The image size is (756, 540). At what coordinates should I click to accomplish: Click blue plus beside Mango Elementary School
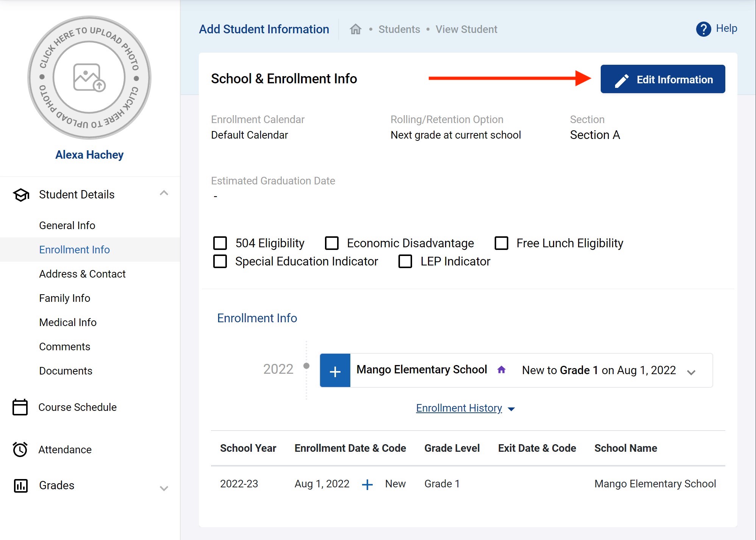pos(335,370)
